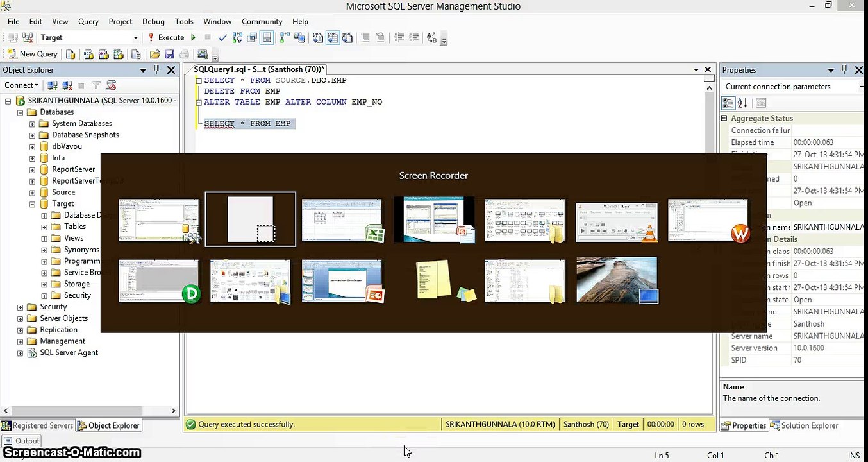
Task: Expand the dbVavou database node
Action: point(32,147)
